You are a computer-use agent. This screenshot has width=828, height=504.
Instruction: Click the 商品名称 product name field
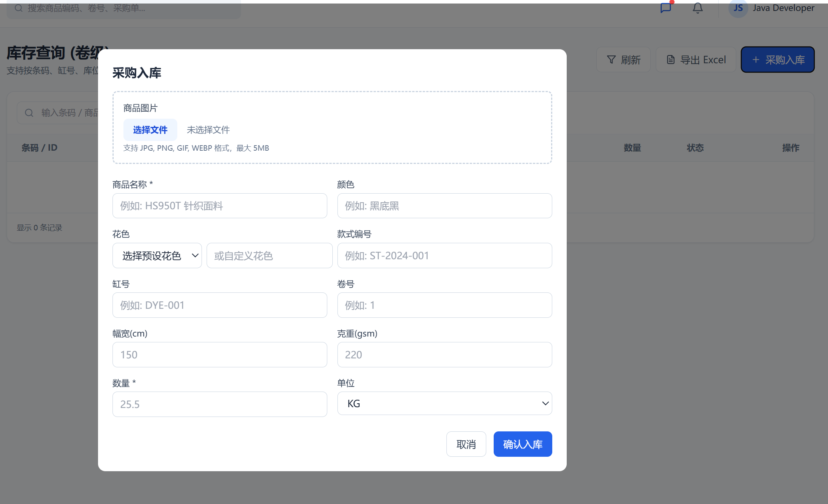point(220,206)
